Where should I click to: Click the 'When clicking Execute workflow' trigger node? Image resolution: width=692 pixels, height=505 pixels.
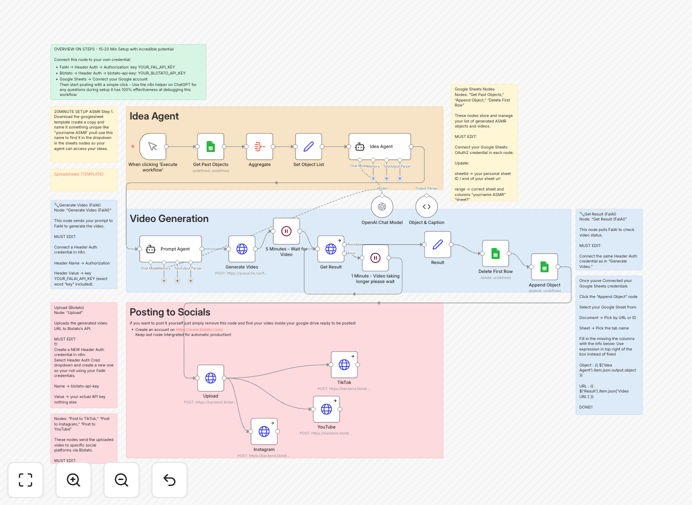pos(153,147)
